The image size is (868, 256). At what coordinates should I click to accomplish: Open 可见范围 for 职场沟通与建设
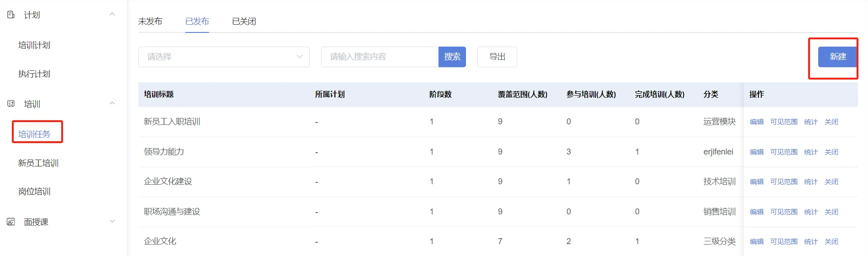(784, 212)
